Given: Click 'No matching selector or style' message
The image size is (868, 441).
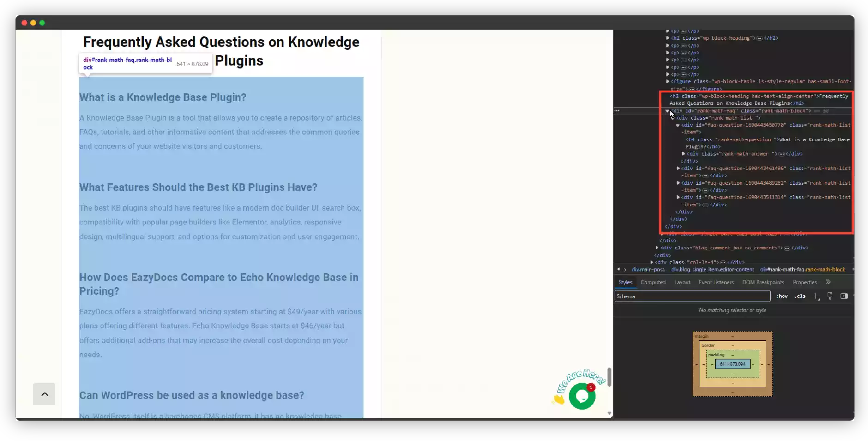Looking at the screenshot, I should (732, 310).
